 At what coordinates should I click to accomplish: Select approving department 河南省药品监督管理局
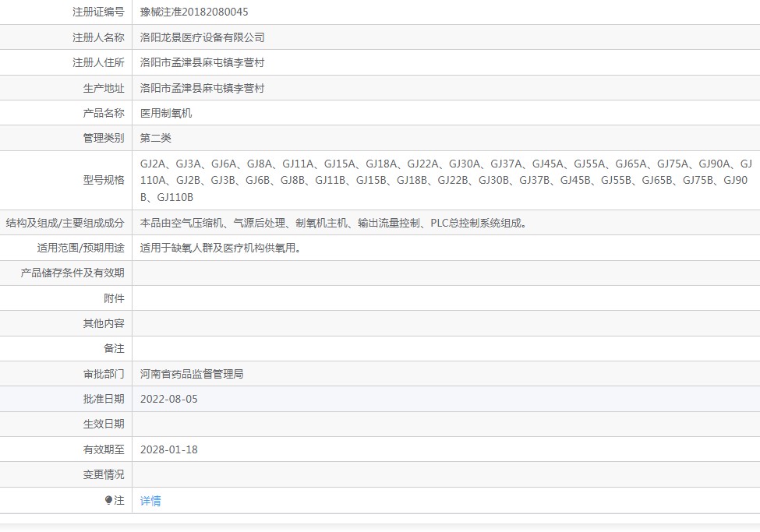(192, 374)
